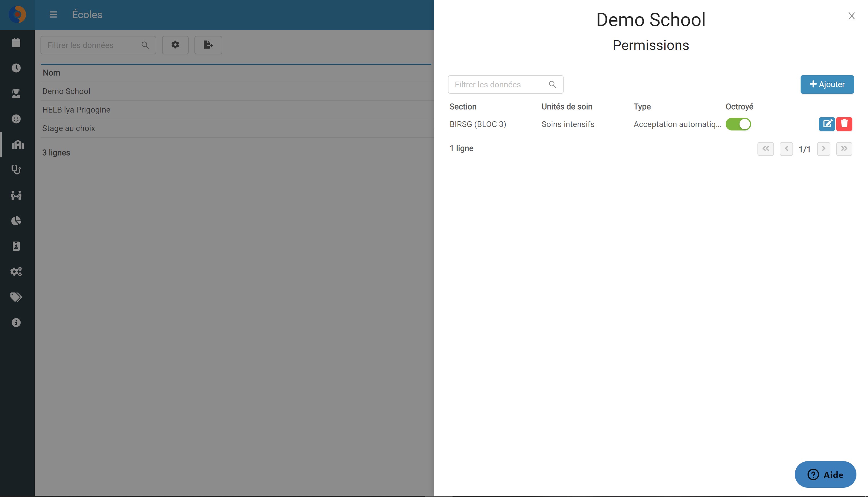Edit the BIRSG (BLOC 3) permission
This screenshot has height=497, width=868.
pyautogui.click(x=827, y=124)
